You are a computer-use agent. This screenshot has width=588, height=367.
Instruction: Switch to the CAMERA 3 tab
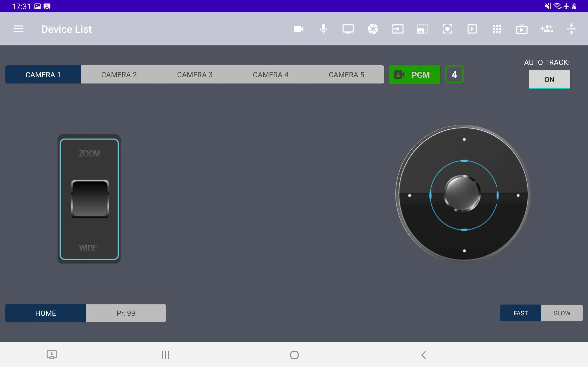click(195, 75)
